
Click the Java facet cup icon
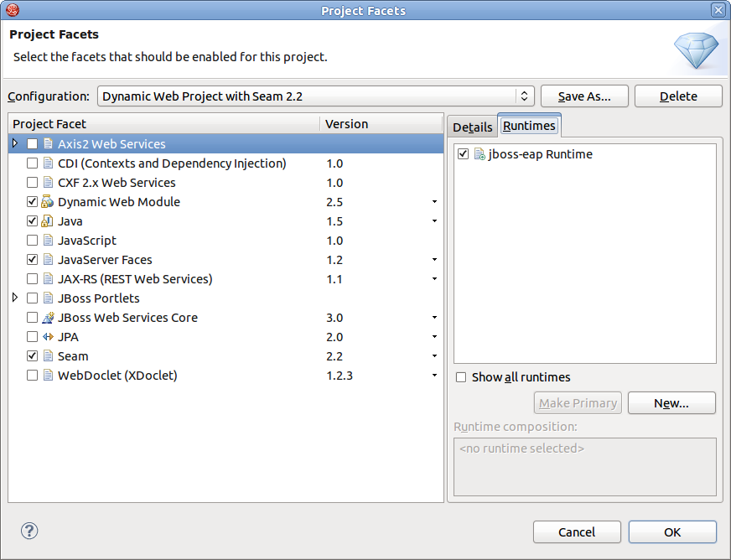coord(46,220)
